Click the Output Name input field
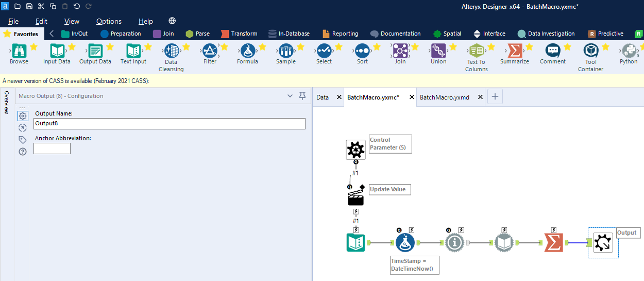Screen dimensions: 644x281 [170, 124]
